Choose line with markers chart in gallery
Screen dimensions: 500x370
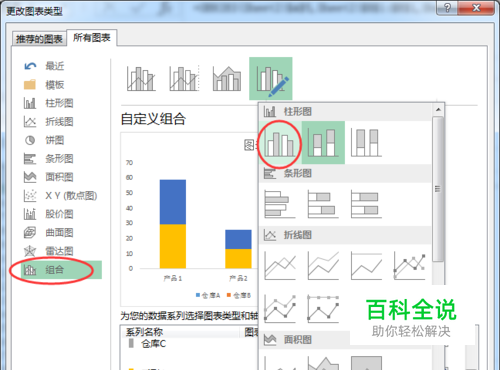click(x=409, y=266)
